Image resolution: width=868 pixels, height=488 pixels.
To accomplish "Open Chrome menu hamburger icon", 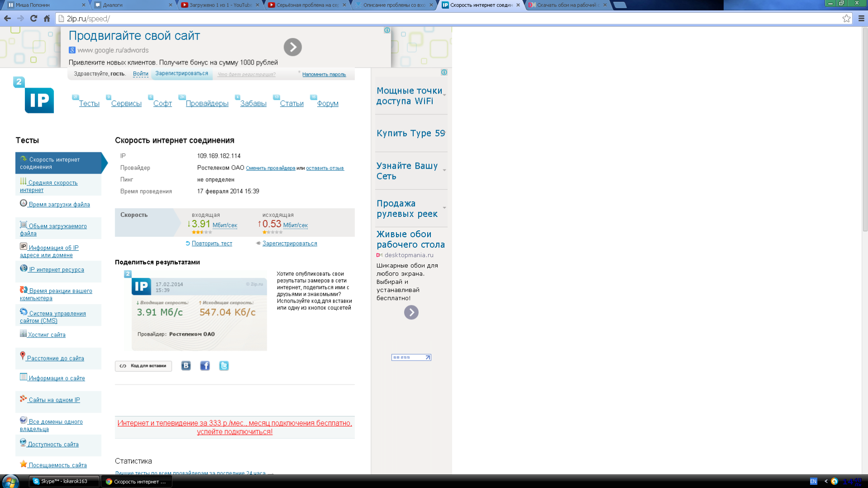I will click(x=861, y=19).
